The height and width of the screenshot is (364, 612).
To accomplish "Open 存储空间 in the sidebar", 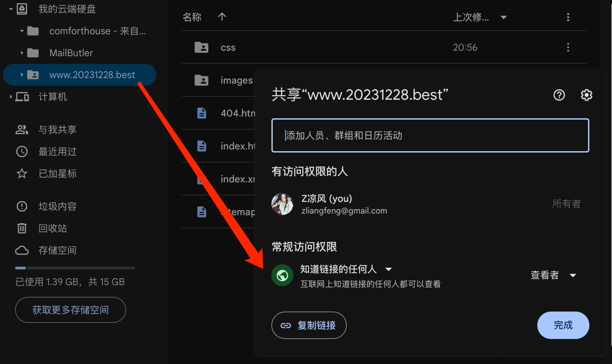I will coord(57,250).
